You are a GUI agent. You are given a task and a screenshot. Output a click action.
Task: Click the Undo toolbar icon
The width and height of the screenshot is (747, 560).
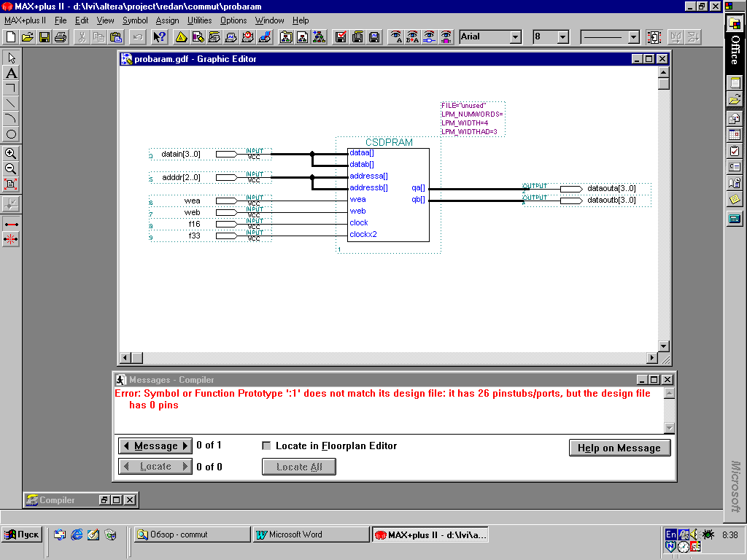click(138, 37)
